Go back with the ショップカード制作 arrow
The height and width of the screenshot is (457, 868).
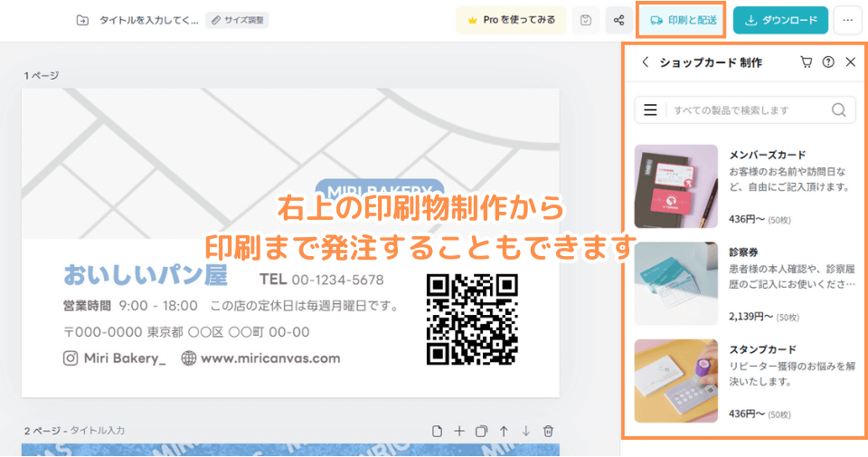(x=645, y=62)
